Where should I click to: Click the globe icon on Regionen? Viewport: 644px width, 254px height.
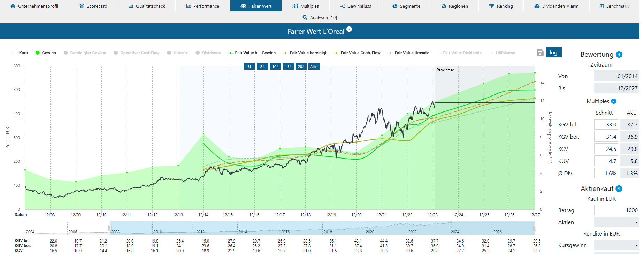(444, 6)
